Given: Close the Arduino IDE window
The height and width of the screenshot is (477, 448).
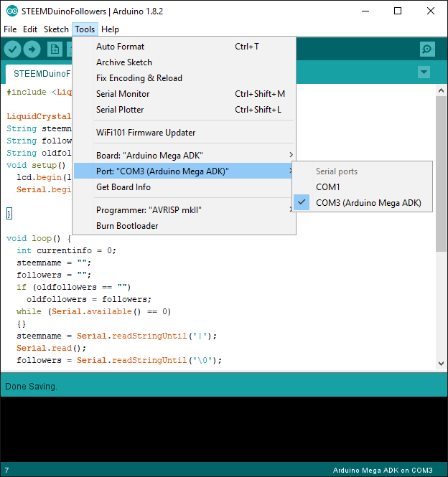Looking at the screenshot, I should click(431, 11).
